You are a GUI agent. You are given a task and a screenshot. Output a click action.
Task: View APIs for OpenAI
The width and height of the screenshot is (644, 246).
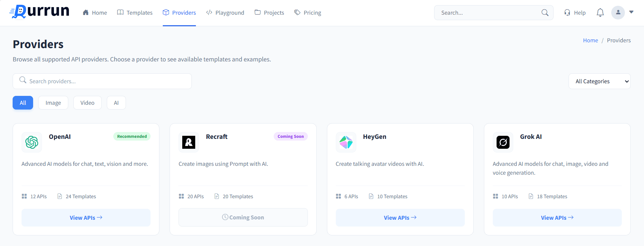pos(86,218)
